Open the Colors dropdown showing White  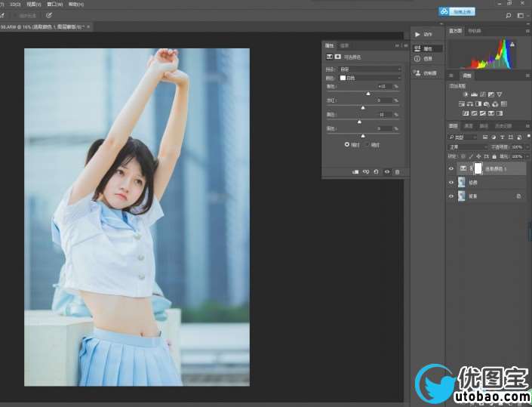(370, 77)
